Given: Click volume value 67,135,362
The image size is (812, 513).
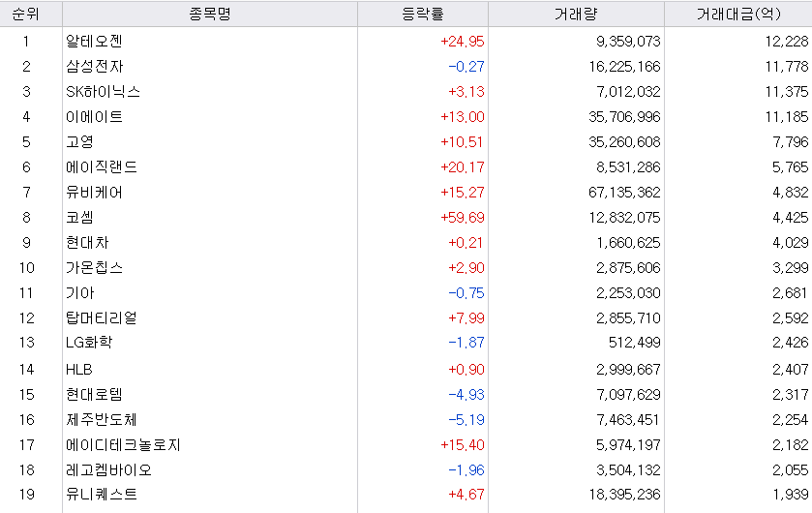Looking at the screenshot, I should tap(624, 193).
